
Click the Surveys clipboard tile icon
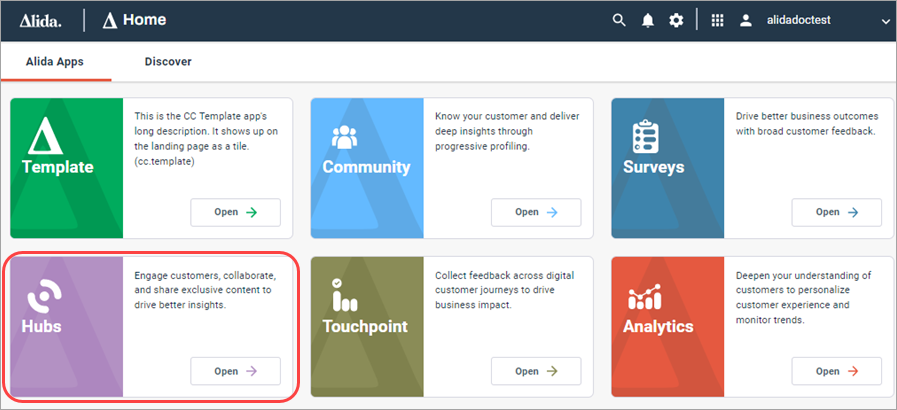click(646, 137)
